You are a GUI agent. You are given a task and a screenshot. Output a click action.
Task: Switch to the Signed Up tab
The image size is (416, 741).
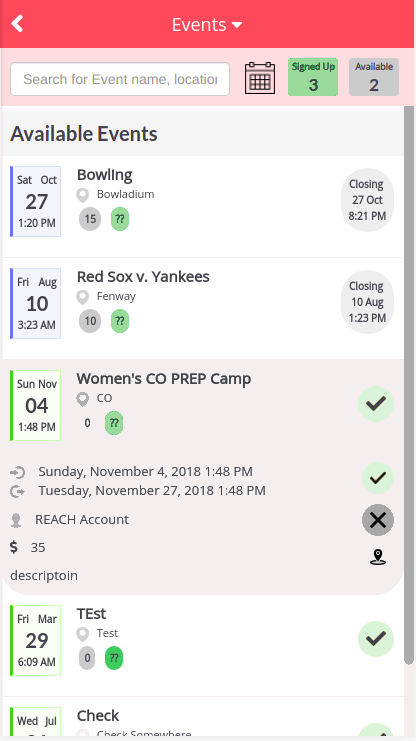click(313, 77)
